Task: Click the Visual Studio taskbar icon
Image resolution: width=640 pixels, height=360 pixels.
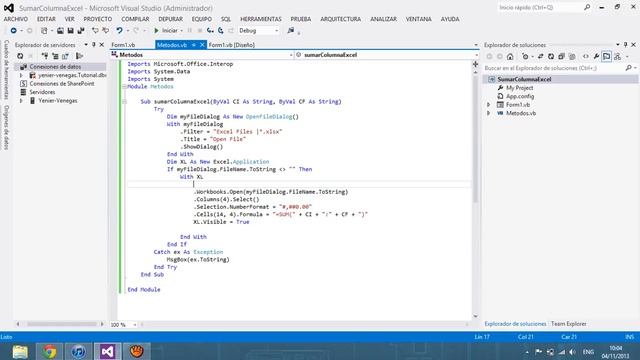Action: pyautogui.click(x=107, y=351)
